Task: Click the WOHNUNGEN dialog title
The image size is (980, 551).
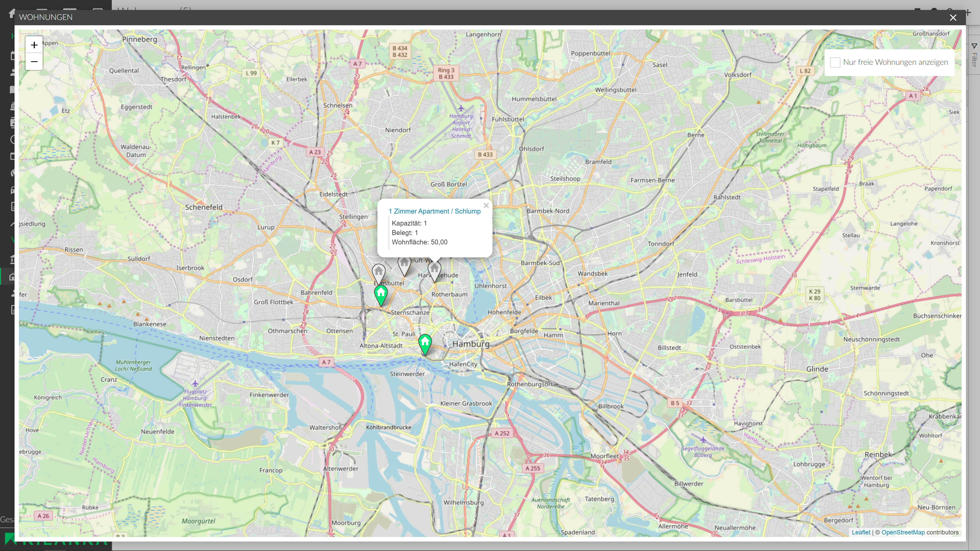Action: [46, 17]
